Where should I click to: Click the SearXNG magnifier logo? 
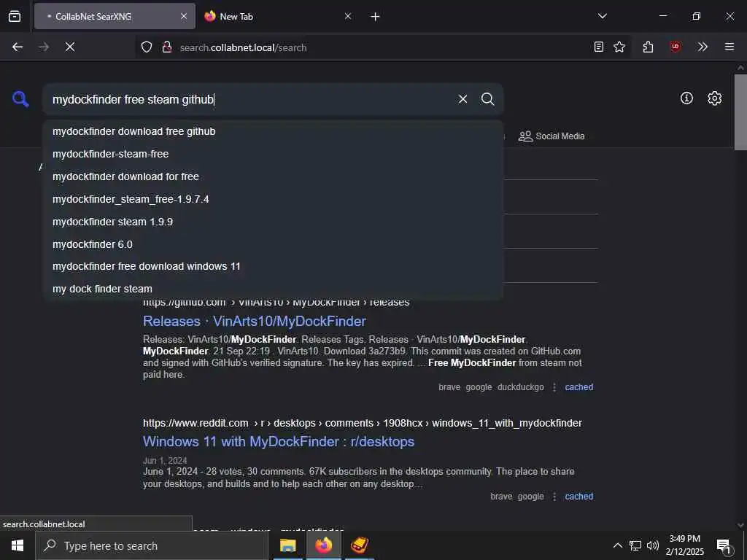pos(20,99)
